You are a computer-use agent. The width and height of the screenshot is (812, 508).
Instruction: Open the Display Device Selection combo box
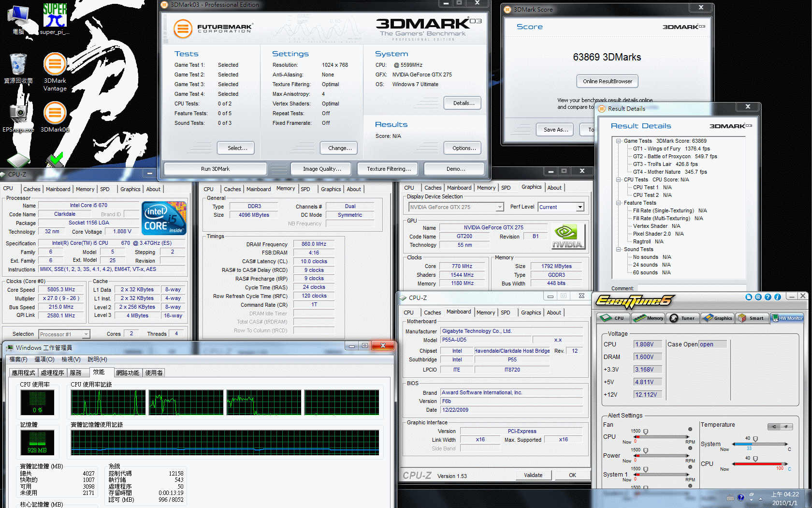(456, 207)
